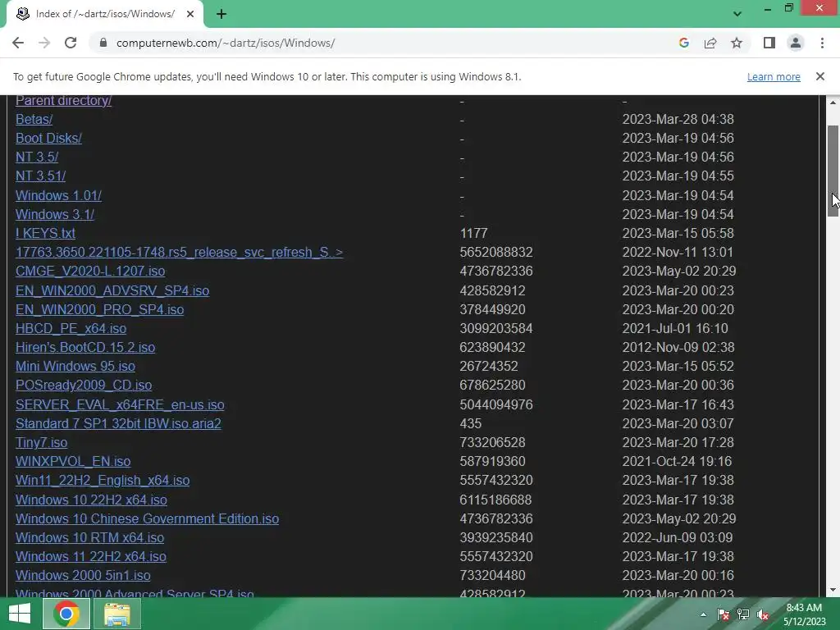Image resolution: width=840 pixels, height=630 pixels.
Task: Click the file size 5652088832
Action: (496, 253)
